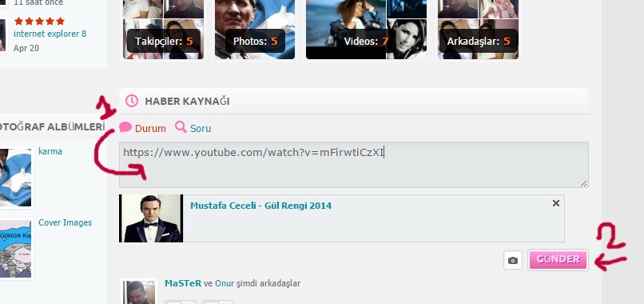
Task: Open the Arkadaşlar friends tile
Action: (x=478, y=30)
